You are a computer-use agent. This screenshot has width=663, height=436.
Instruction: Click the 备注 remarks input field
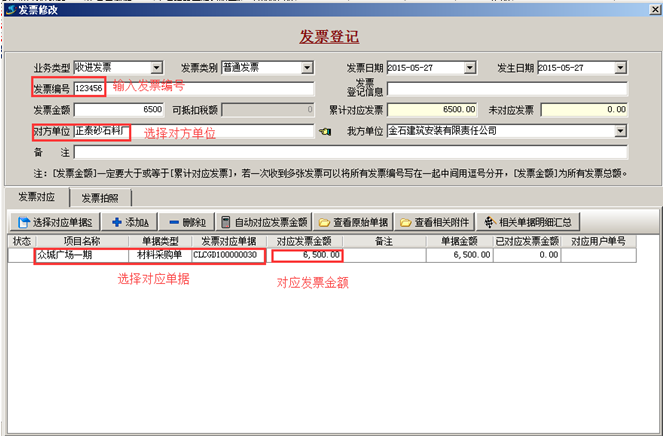[350, 152]
